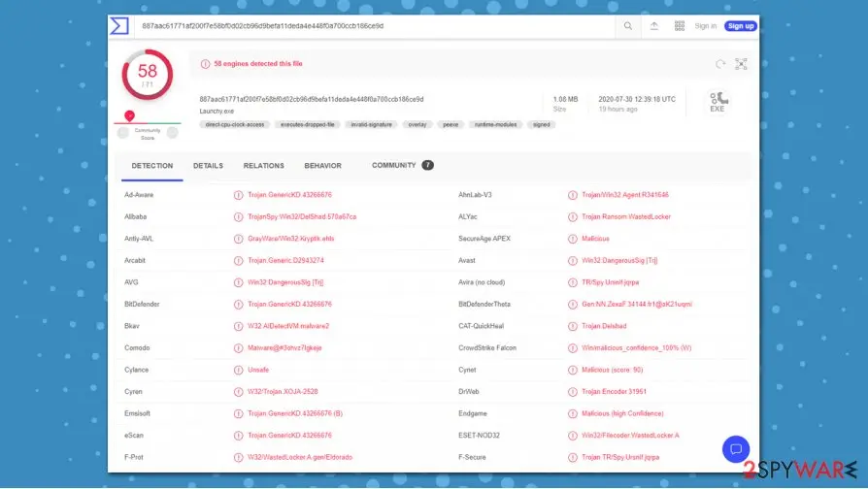
Task: Open the RELATIONS tab
Action: click(x=263, y=166)
